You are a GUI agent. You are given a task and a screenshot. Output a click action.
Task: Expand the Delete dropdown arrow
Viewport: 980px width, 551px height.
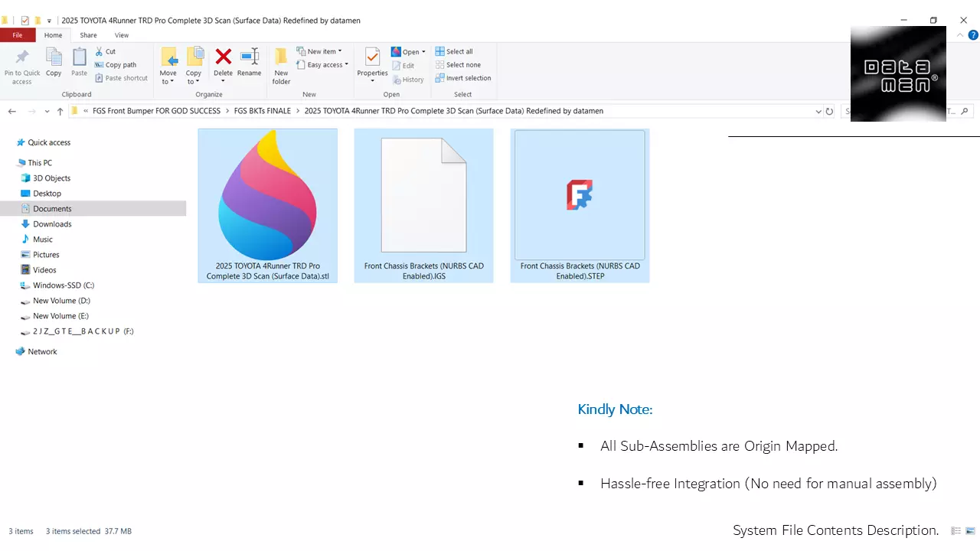(x=223, y=82)
